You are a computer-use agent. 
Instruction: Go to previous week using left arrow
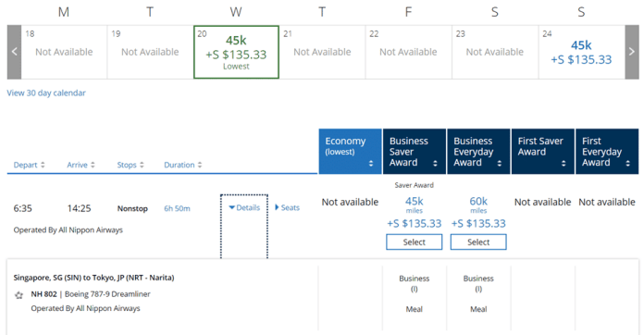pos(14,52)
